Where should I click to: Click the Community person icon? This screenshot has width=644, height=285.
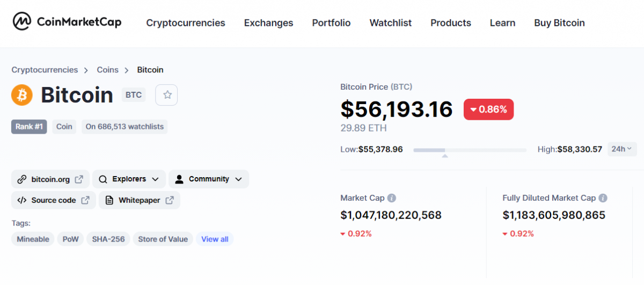[x=179, y=179]
